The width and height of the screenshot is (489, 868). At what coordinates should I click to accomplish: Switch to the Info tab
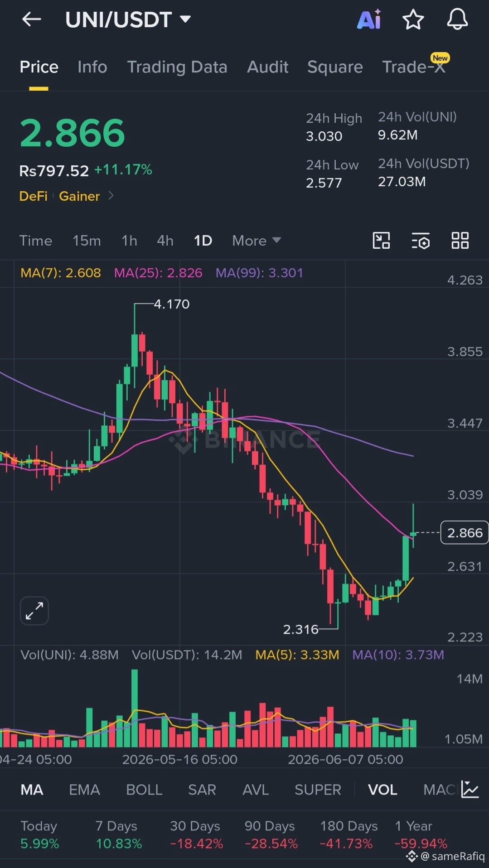(x=92, y=67)
